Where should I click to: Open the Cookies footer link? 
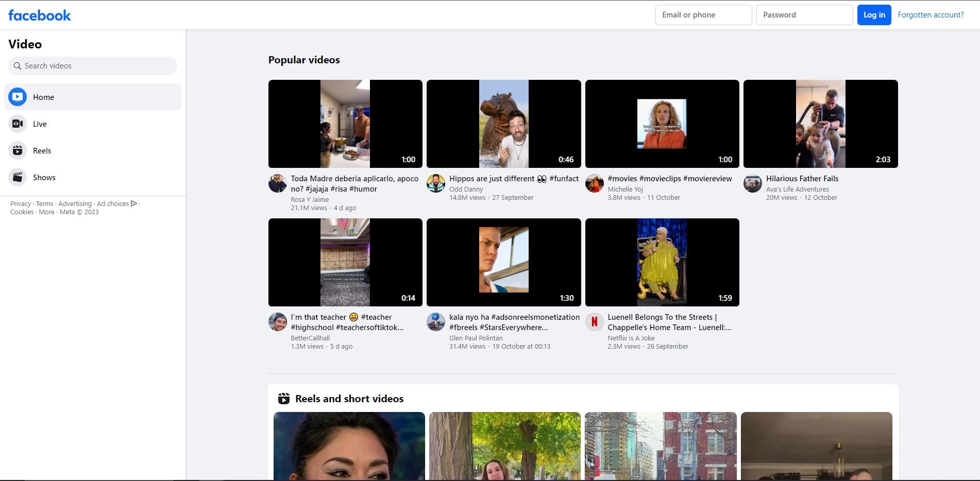[22, 212]
